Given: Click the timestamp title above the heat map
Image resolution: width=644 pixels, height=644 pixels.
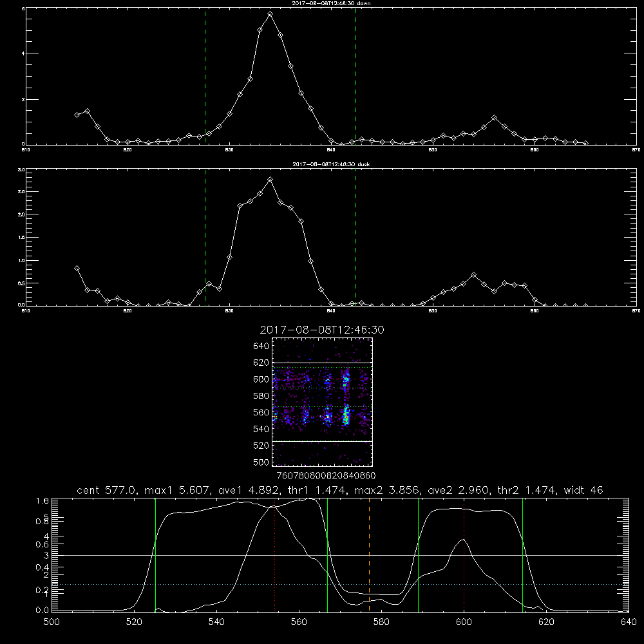Looking at the screenshot, I should [x=322, y=330].
